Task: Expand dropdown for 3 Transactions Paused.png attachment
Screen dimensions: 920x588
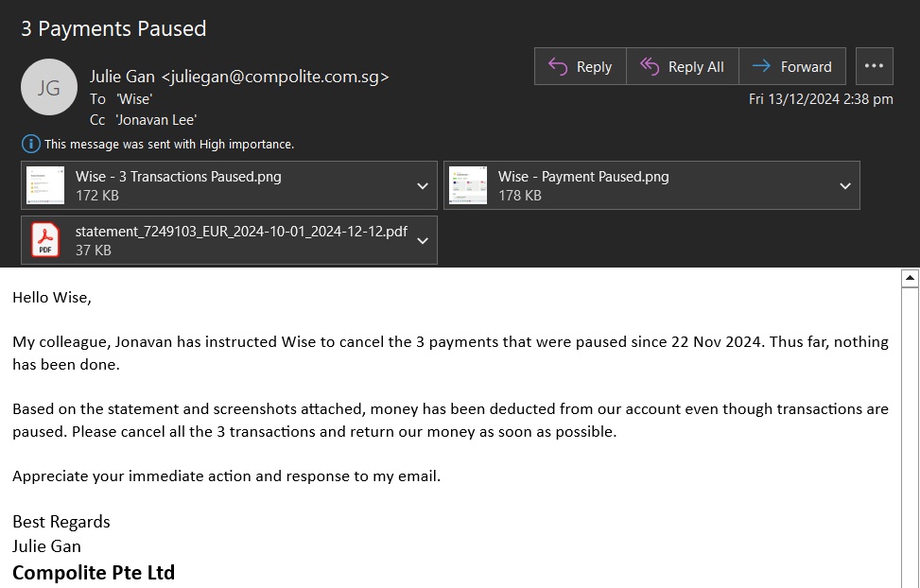Action: [423, 186]
